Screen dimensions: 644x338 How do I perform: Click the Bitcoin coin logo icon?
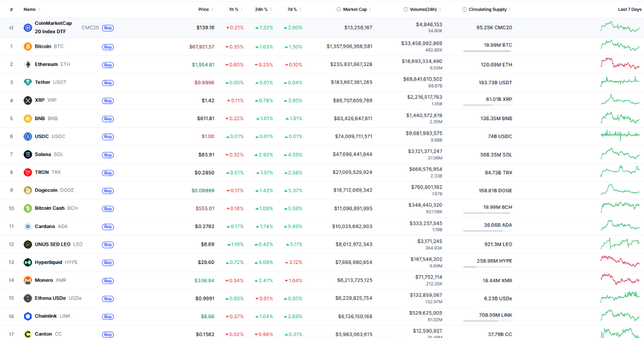pyautogui.click(x=28, y=47)
